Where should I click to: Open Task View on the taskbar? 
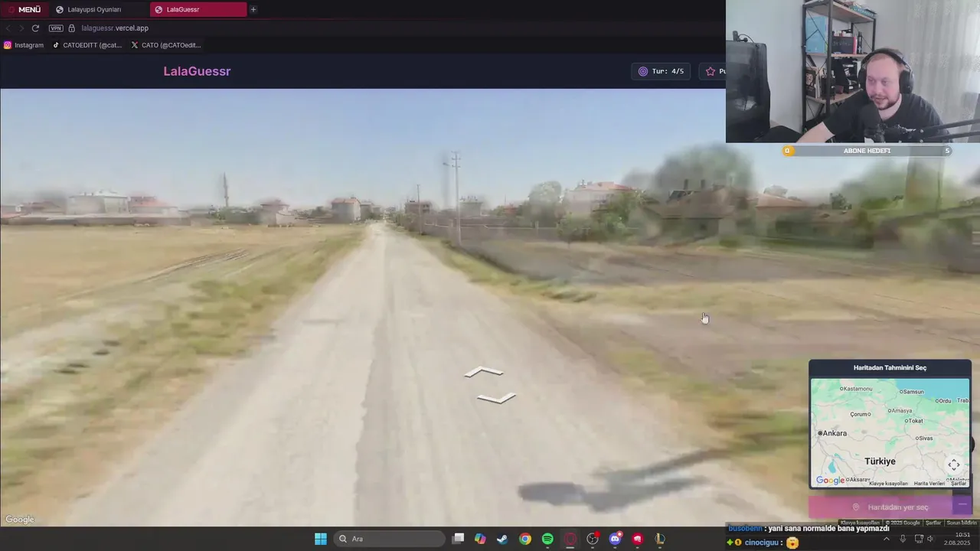(458, 539)
